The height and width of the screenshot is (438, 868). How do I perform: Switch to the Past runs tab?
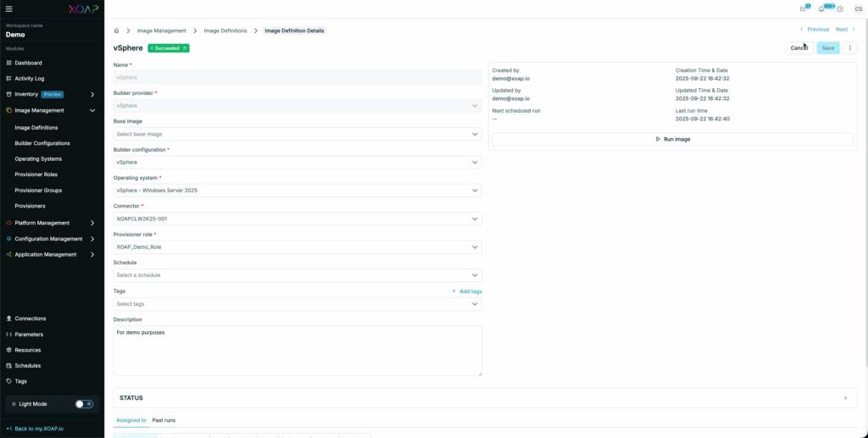(x=164, y=420)
